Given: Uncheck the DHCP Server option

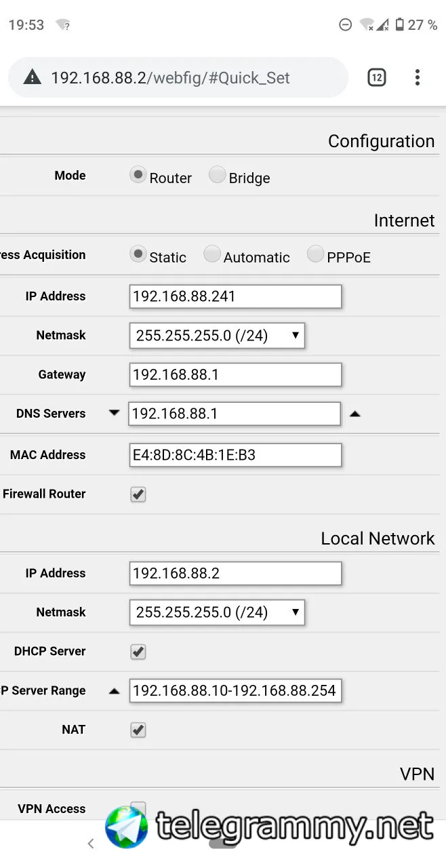Looking at the screenshot, I should point(138,652).
